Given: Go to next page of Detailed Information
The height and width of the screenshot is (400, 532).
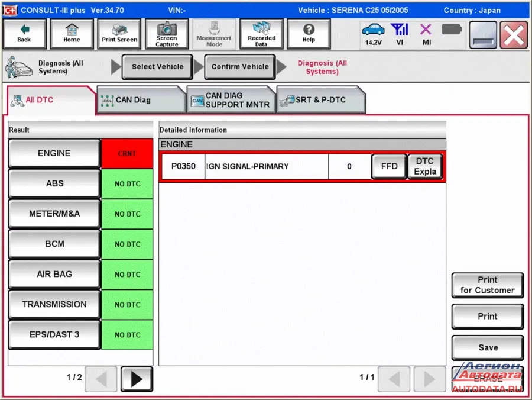Looking at the screenshot, I should [430, 379].
